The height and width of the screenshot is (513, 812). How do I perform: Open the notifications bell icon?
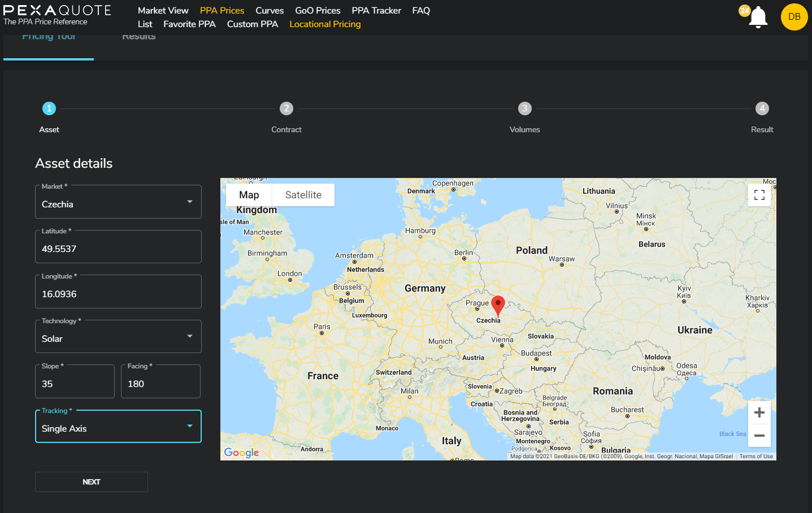tap(758, 18)
